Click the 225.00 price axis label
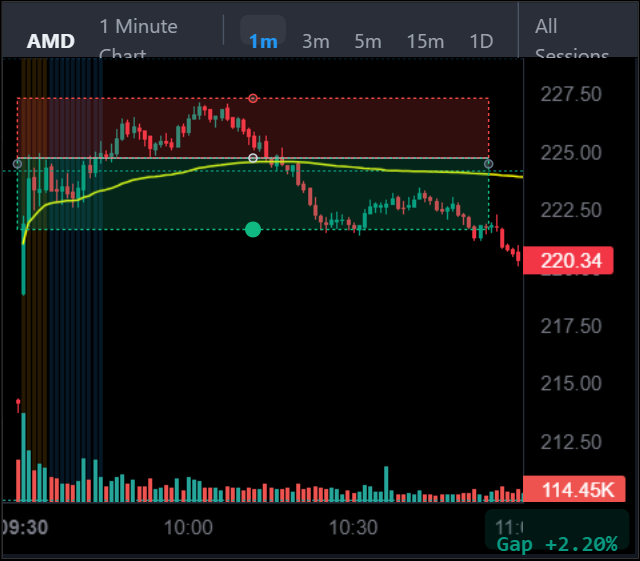The height and width of the screenshot is (561, 640). (571, 153)
